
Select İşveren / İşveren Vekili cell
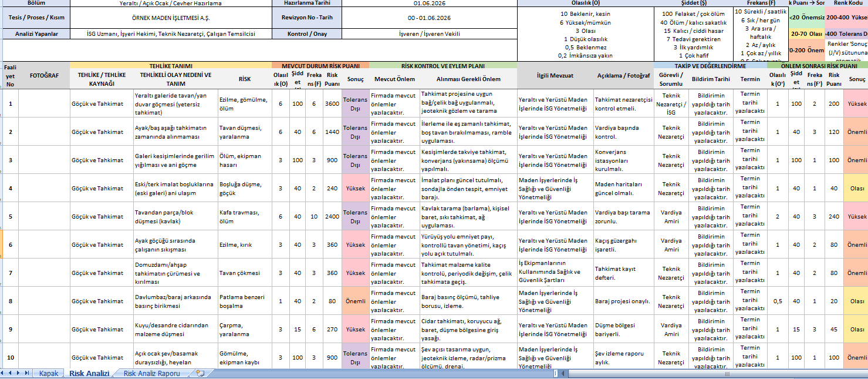coord(429,33)
